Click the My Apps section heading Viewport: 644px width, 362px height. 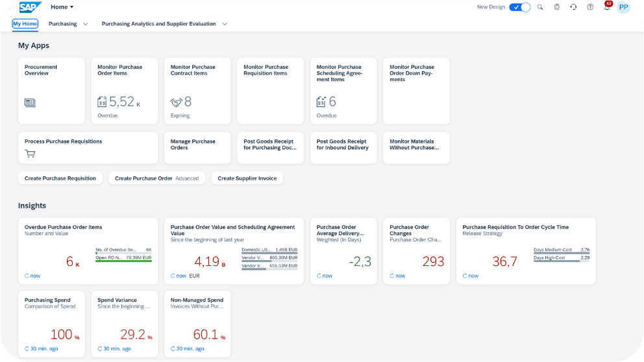34,45
